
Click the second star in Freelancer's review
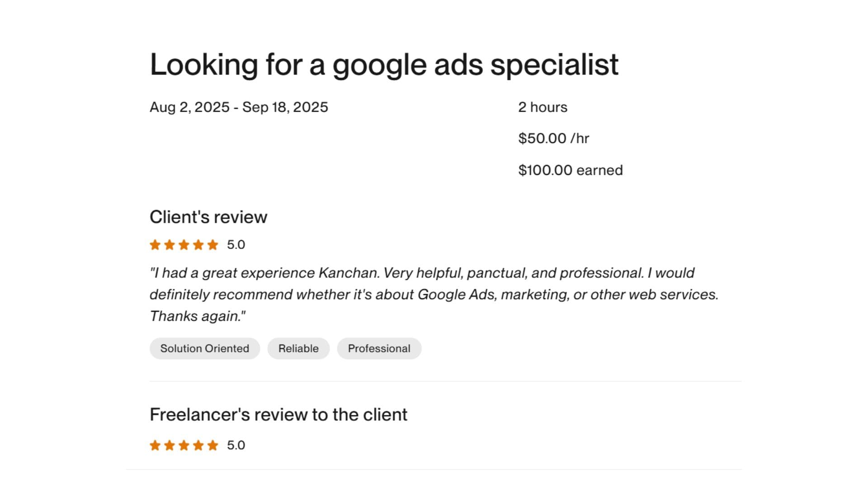(170, 446)
